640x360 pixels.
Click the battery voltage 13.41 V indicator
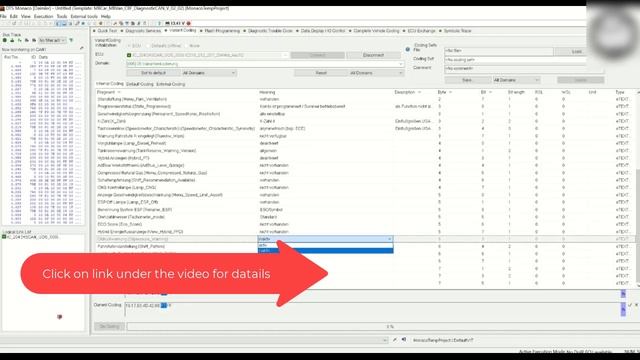click(x=176, y=23)
